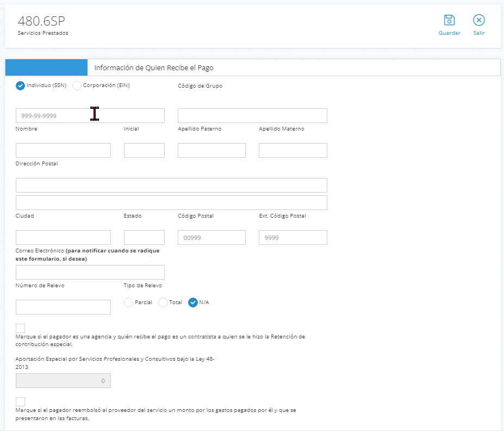Viewport: 504px width, 432px height.
Task: Click the Código de Grupo input field
Action: (252, 115)
